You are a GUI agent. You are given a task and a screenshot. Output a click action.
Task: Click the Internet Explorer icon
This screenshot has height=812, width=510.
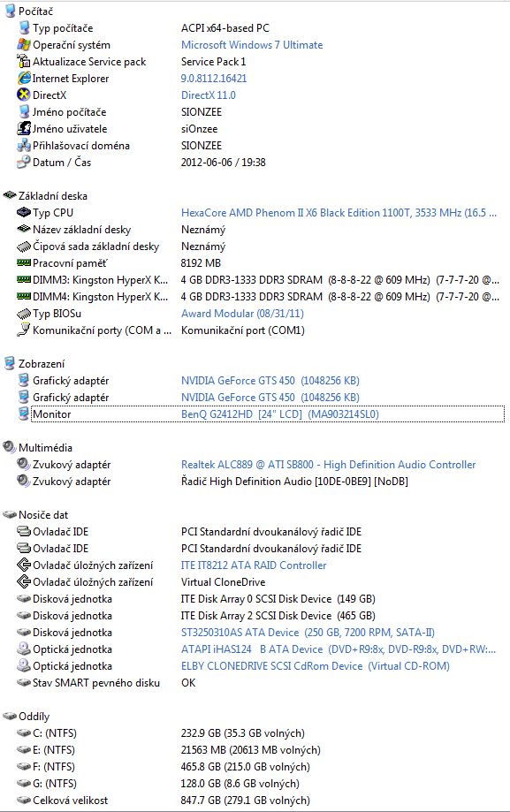pos(24,79)
